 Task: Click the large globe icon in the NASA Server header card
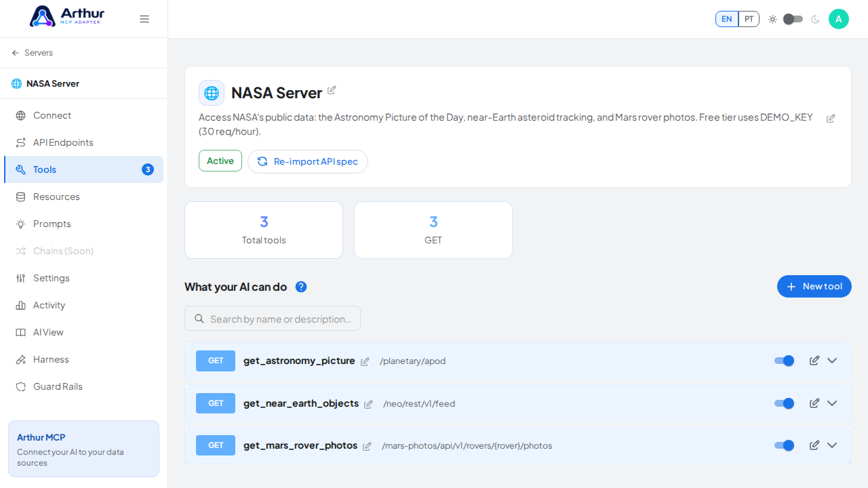click(x=212, y=93)
